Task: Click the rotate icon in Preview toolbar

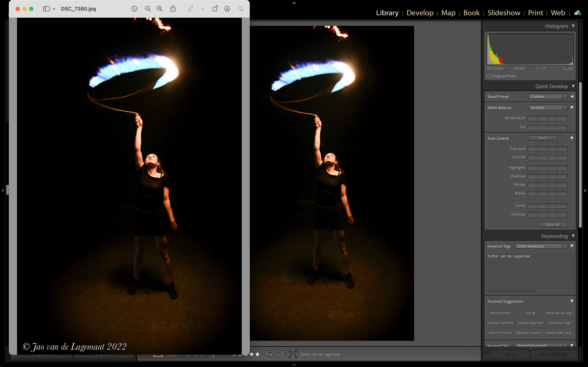Action: (x=215, y=9)
